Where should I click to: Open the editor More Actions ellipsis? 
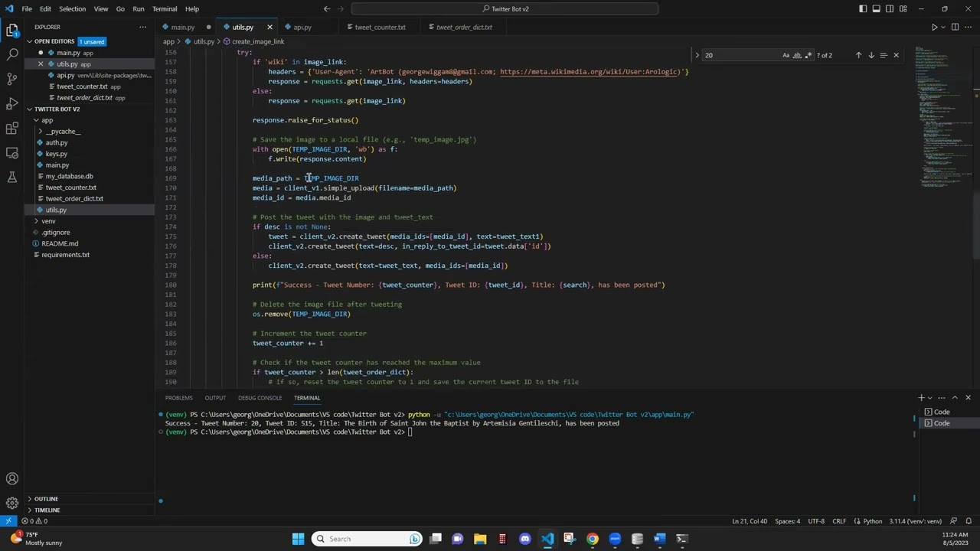click(968, 27)
